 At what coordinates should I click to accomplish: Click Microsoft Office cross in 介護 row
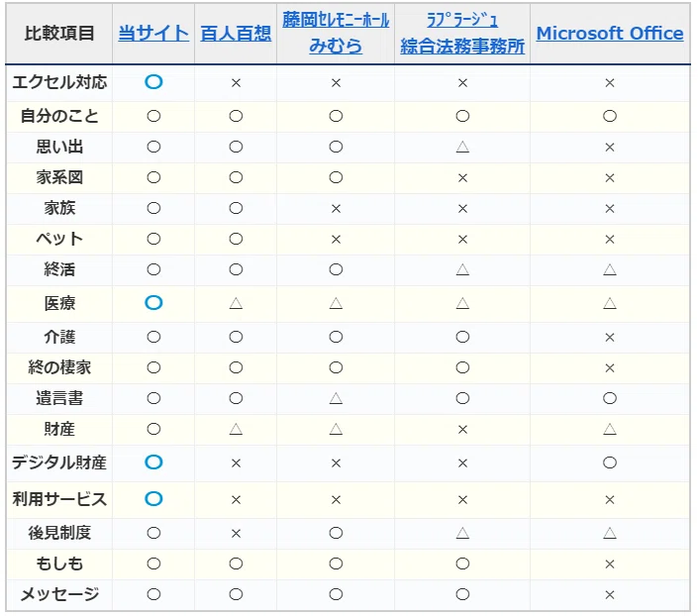pyautogui.click(x=610, y=338)
